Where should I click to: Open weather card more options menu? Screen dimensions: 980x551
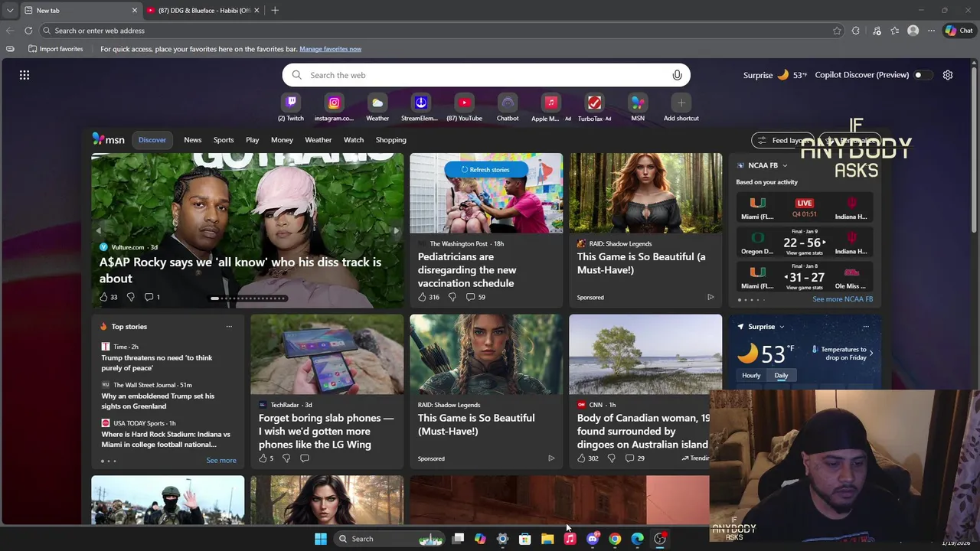(x=866, y=327)
